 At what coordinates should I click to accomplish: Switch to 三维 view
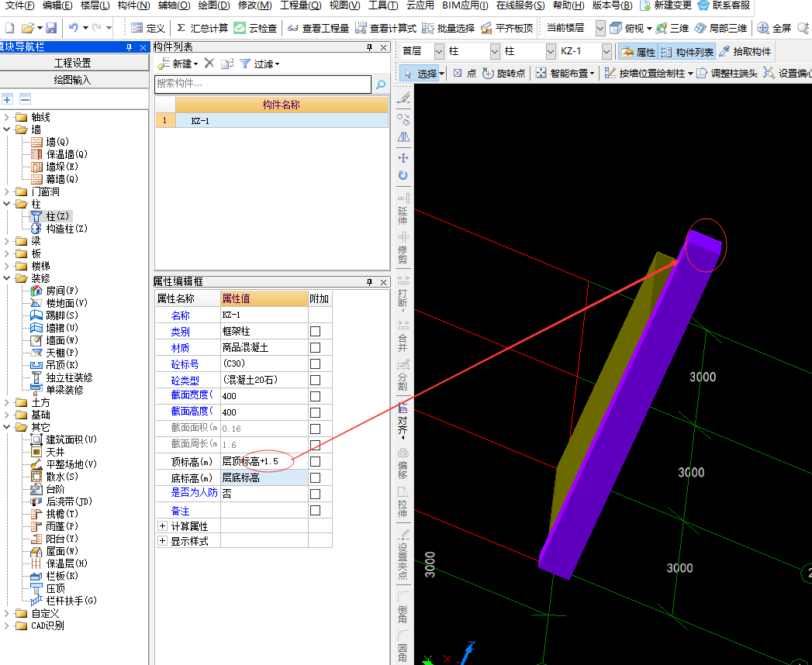(x=672, y=28)
